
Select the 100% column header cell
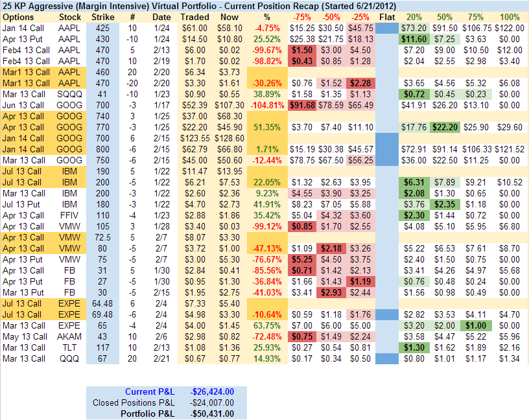510,16
